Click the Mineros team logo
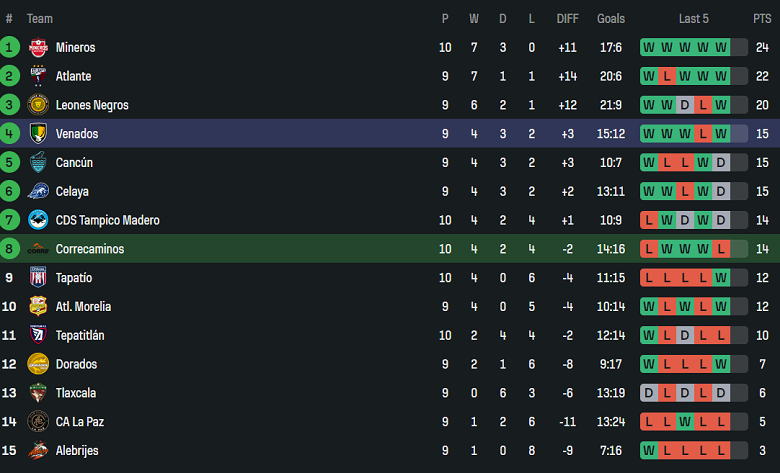The width and height of the screenshot is (780, 473). [x=38, y=47]
